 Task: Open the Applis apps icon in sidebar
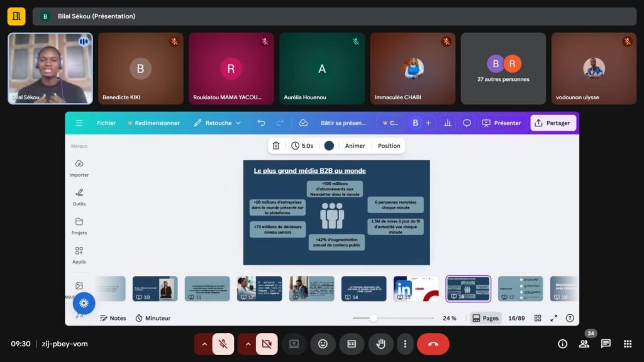click(x=79, y=251)
